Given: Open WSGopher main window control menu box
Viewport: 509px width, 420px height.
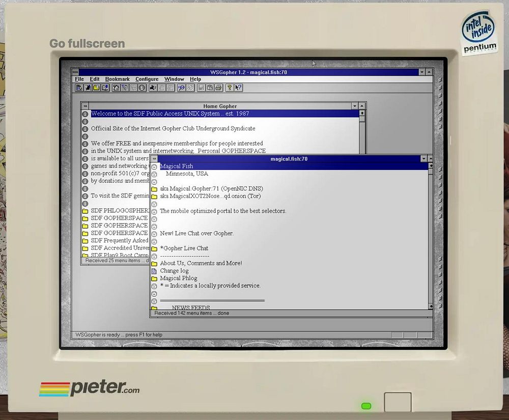Looking at the screenshot, I should [75, 72].
